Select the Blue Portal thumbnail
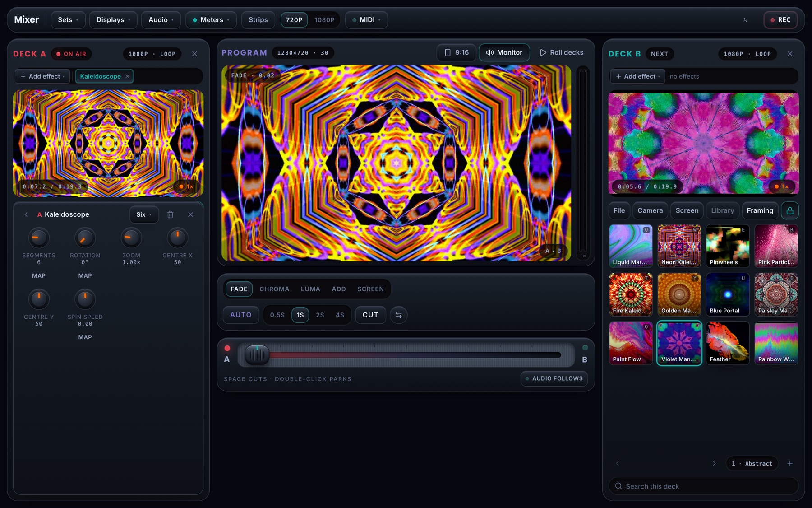Viewport: 812px width, 508px height. 728,294
